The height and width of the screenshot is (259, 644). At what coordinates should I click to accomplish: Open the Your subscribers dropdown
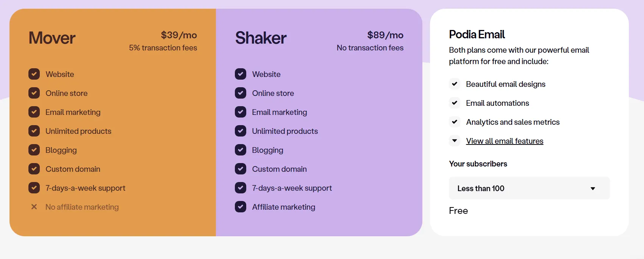[529, 188]
